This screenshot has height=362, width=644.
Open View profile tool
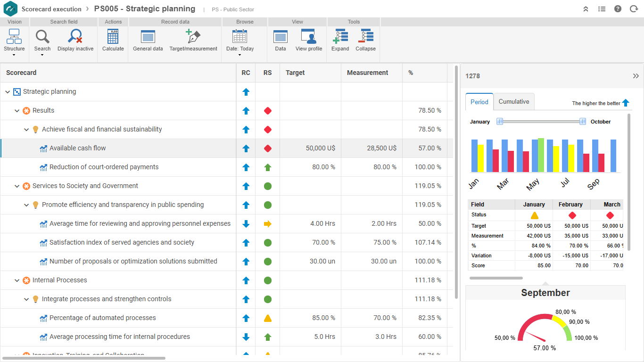tap(309, 41)
